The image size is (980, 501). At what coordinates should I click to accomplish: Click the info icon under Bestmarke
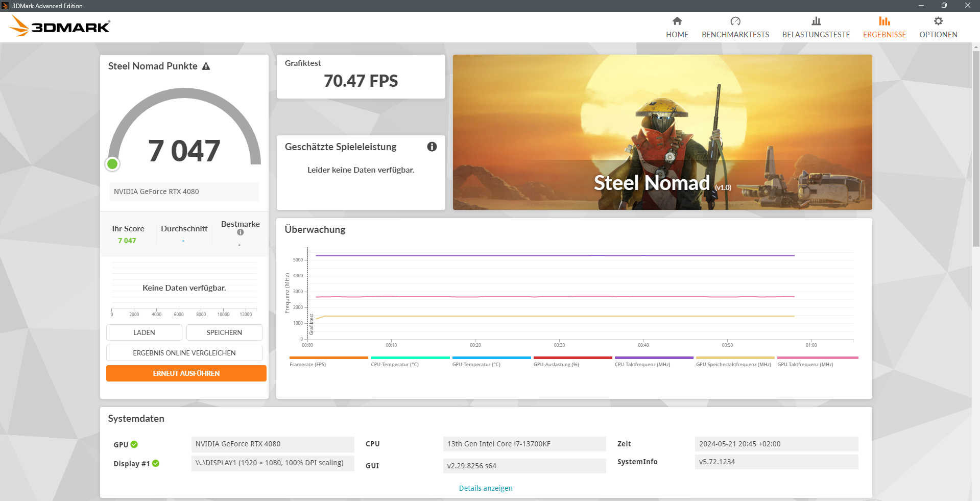241,232
